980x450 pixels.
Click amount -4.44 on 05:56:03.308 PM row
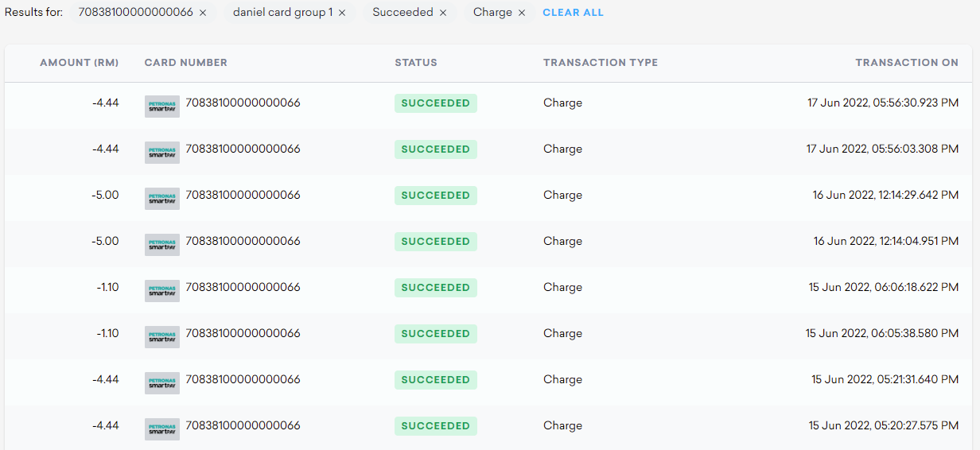[106, 149]
